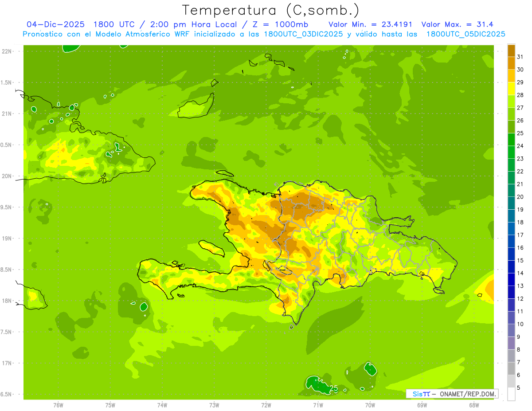The height and width of the screenshot is (411, 532).
Task: Click the "71W" longitude axis label
Action: coord(318,405)
